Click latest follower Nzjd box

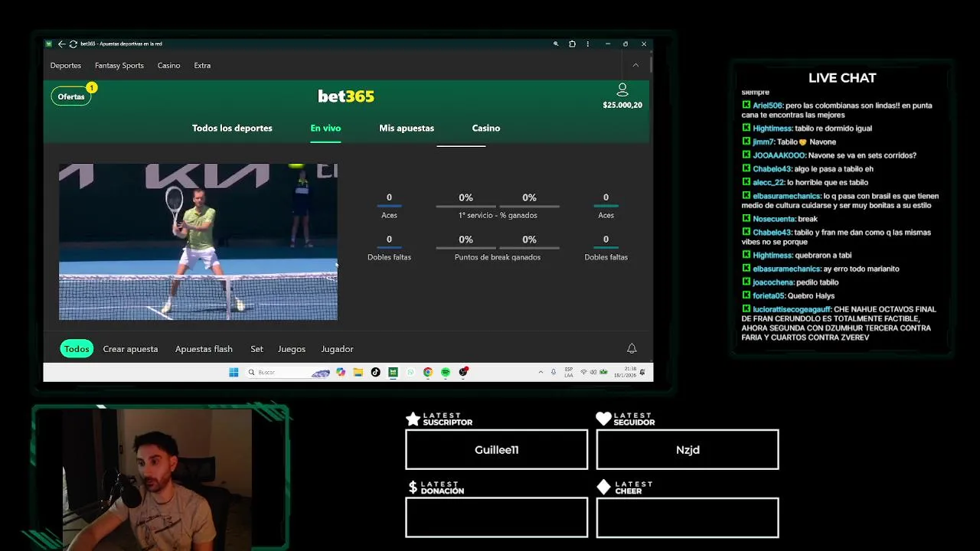[688, 449]
